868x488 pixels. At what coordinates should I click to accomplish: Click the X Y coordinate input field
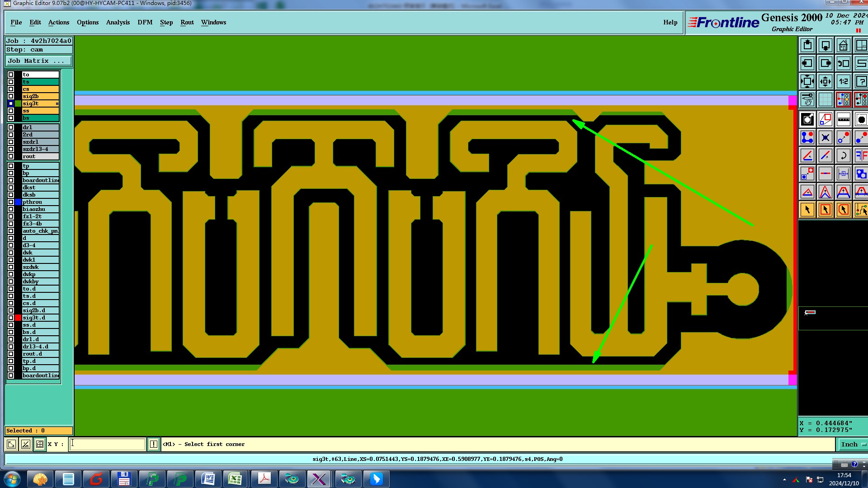tap(107, 444)
